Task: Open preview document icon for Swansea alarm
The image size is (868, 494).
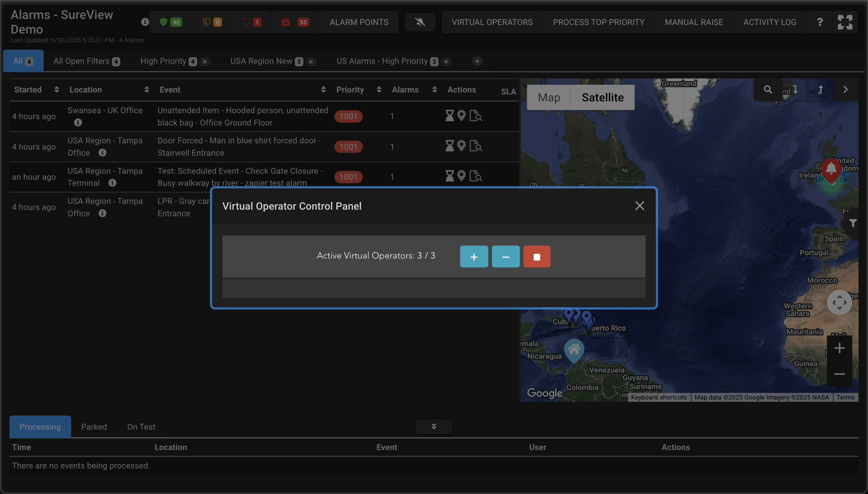Action: [x=476, y=116]
